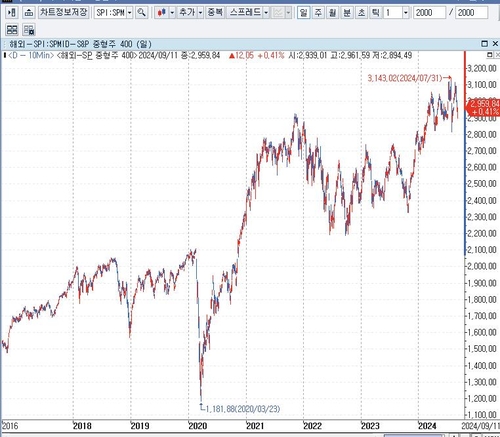Click the sidebar panel toggle icon
Image resolution: width=500 pixels, height=437 pixels.
point(12,13)
